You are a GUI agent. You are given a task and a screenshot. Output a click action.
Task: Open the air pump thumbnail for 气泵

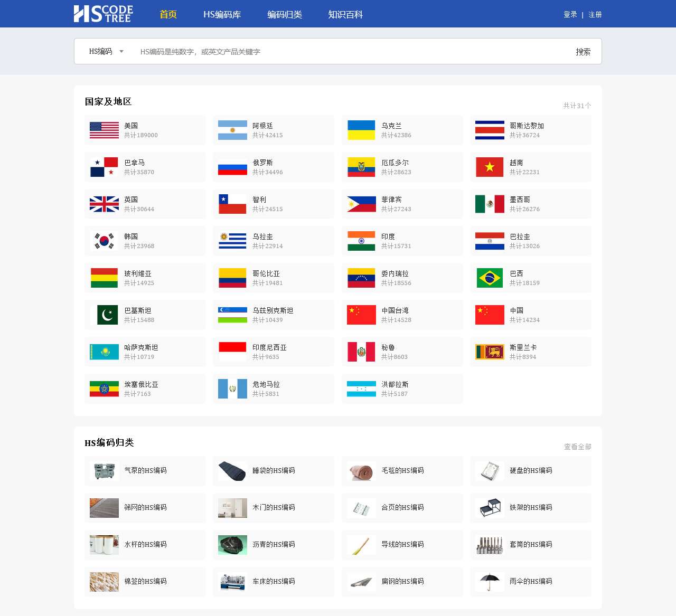click(104, 471)
